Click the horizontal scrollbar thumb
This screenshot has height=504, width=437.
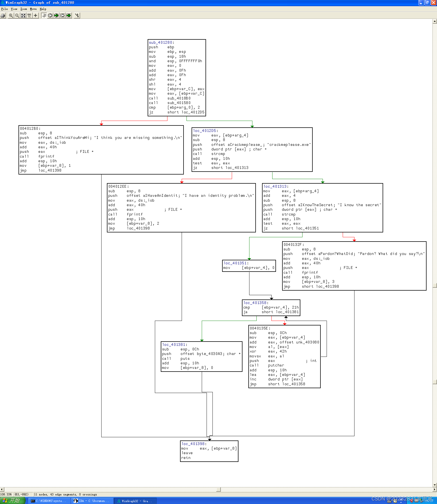218,490
